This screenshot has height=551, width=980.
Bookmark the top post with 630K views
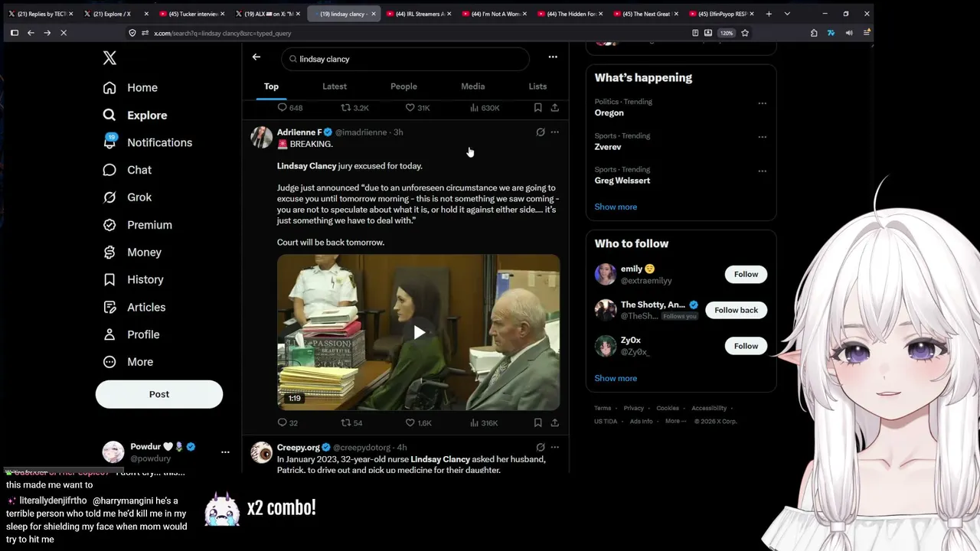(x=537, y=108)
